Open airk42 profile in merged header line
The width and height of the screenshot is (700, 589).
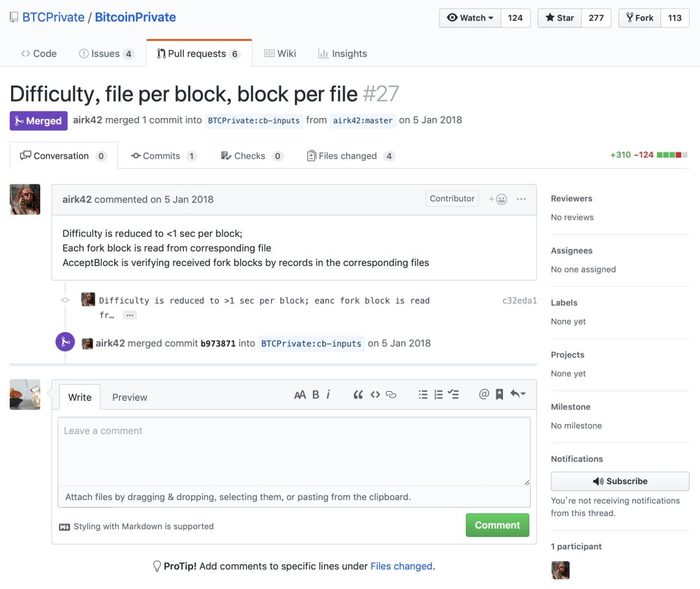[x=87, y=120]
